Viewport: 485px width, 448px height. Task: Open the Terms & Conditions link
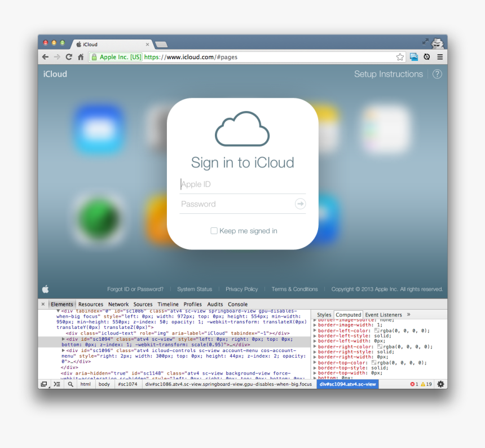coord(294,289)
